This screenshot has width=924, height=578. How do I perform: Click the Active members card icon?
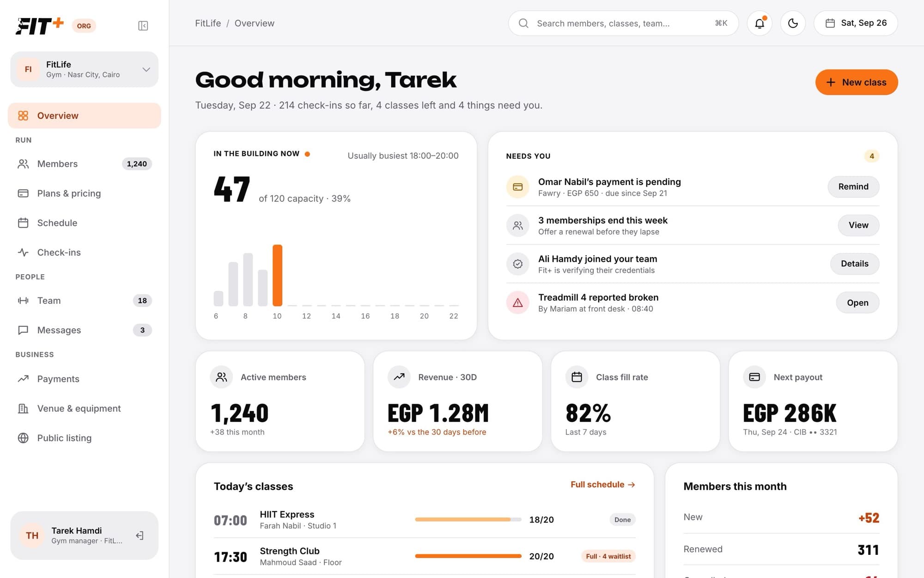(x=221, y=377)
